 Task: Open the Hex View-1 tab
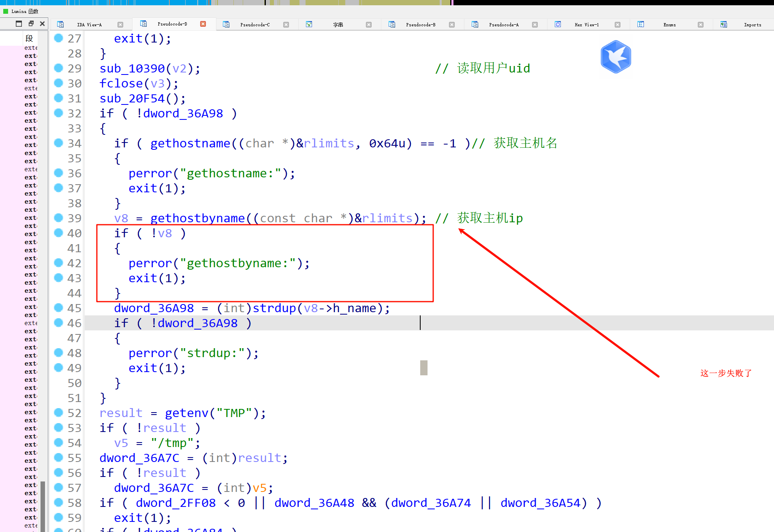pos(586,25)
